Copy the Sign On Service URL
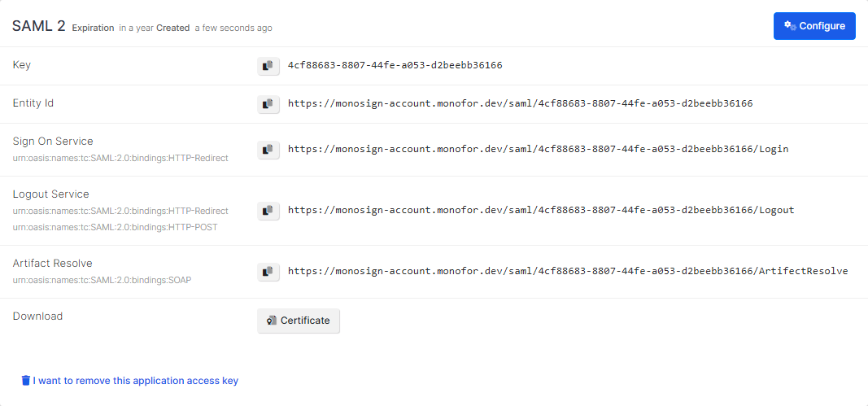Image resolution: width=868 pixels, height=406 pixels. [x=268, y=150]
